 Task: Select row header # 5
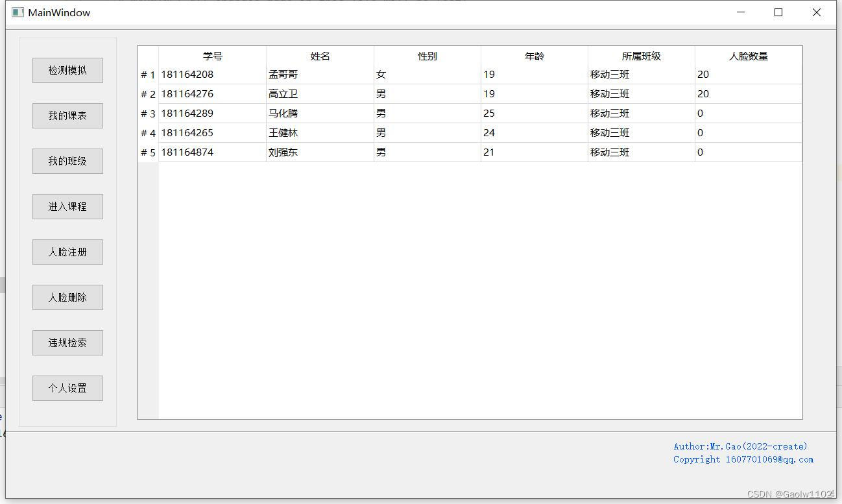click(149, 152)
